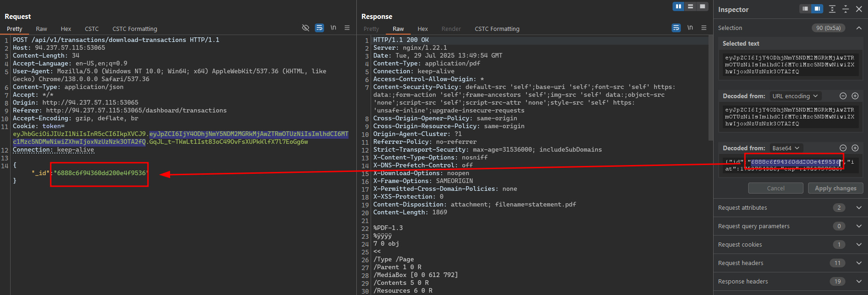This screenshot has height=295, width=868.
Task: Select side-by-side split layout icon
Action: (678, 6)
